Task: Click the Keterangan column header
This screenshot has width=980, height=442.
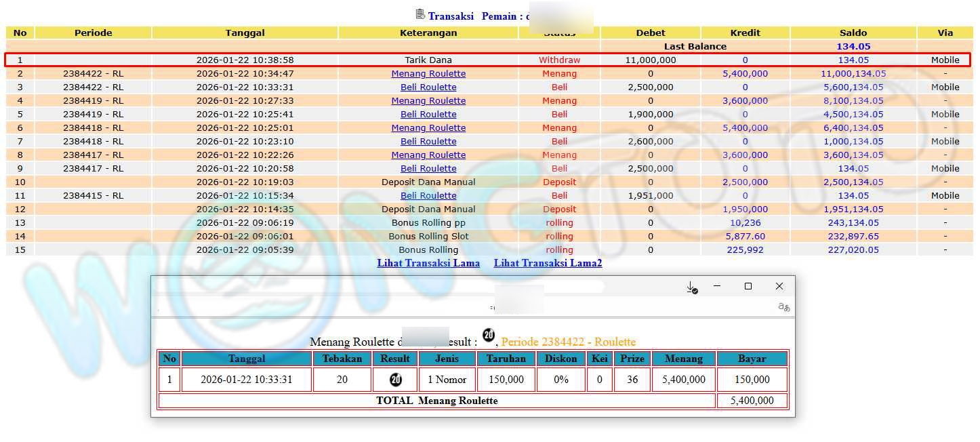Action: [x=428, y=33]
